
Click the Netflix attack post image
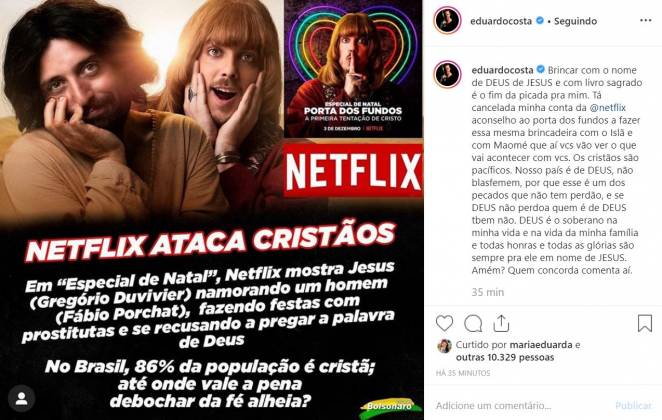click(212, 210)
